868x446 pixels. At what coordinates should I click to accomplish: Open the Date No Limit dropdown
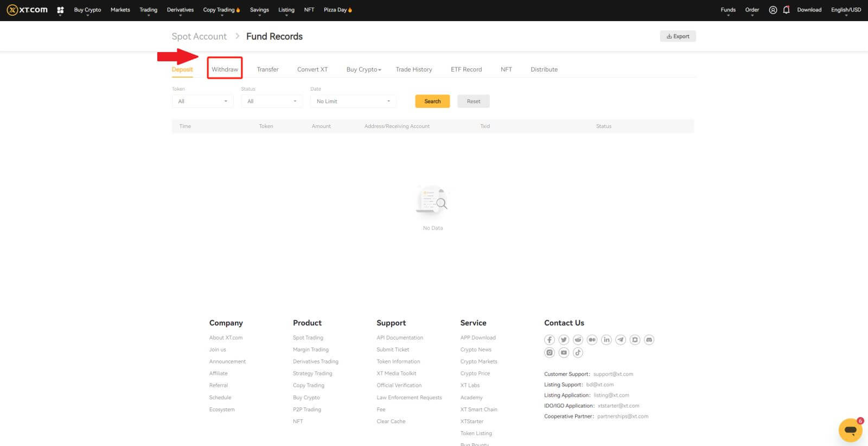pyautogui.click(x=353, y=101)
